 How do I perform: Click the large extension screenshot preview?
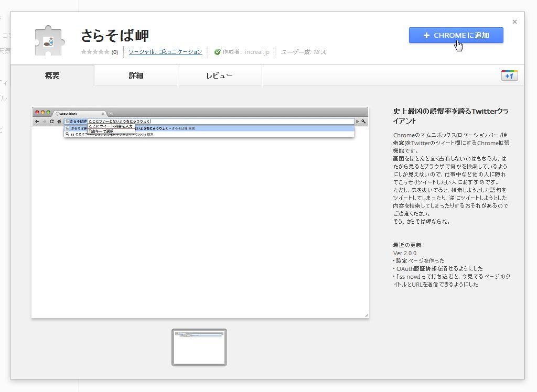(x=200, y=213)
